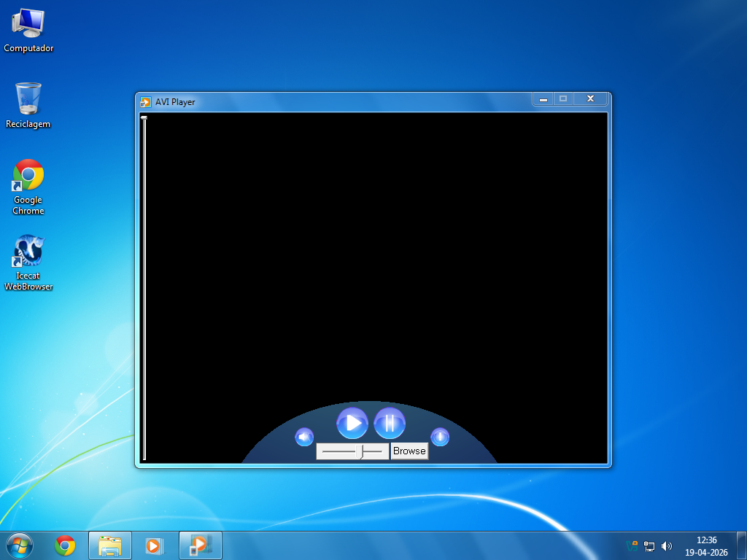Open the Windows Start menu

coord(20,545)
